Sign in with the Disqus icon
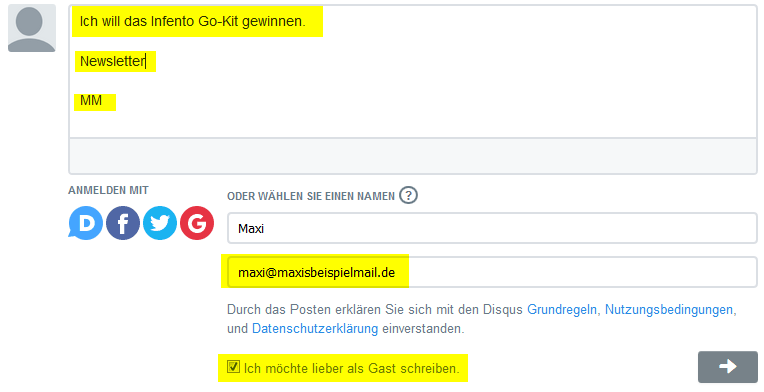 pyautogui.click(x=86, y=223)
